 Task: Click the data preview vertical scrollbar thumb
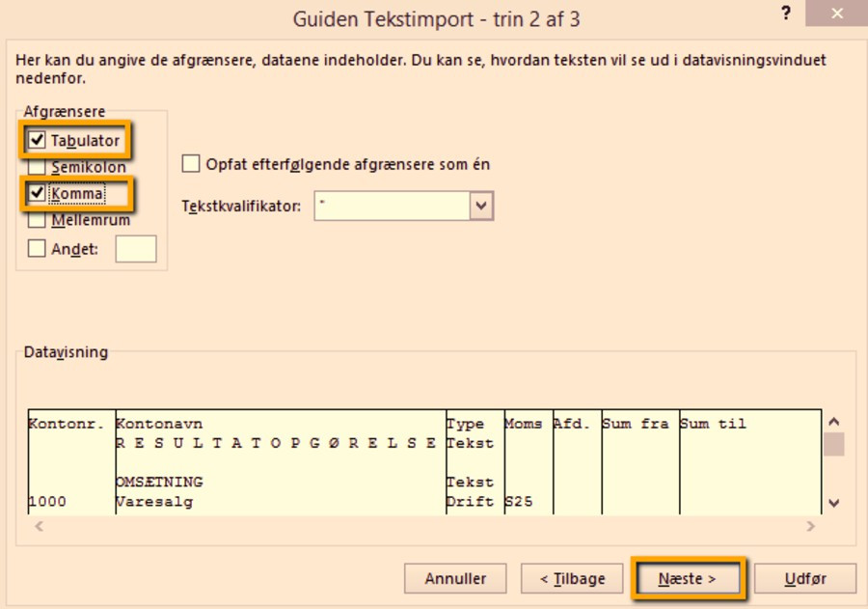pos(834,445)
